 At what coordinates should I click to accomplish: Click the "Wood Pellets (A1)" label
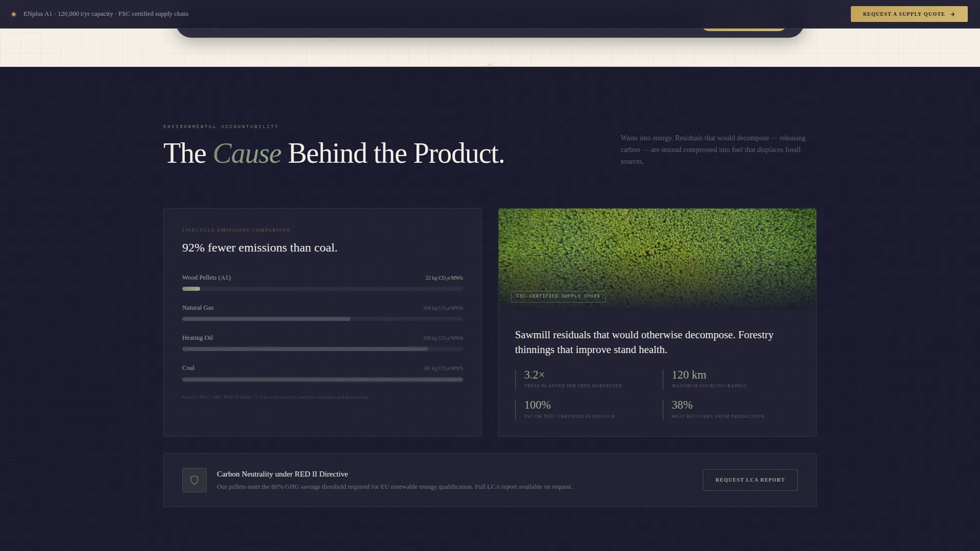pos(206,278)
